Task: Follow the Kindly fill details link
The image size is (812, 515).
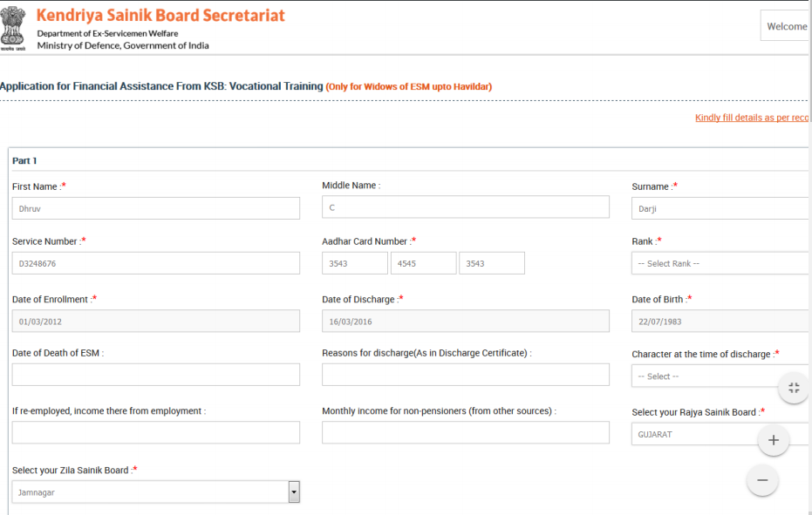Action: pyautogui.click(x=751, y=118)
